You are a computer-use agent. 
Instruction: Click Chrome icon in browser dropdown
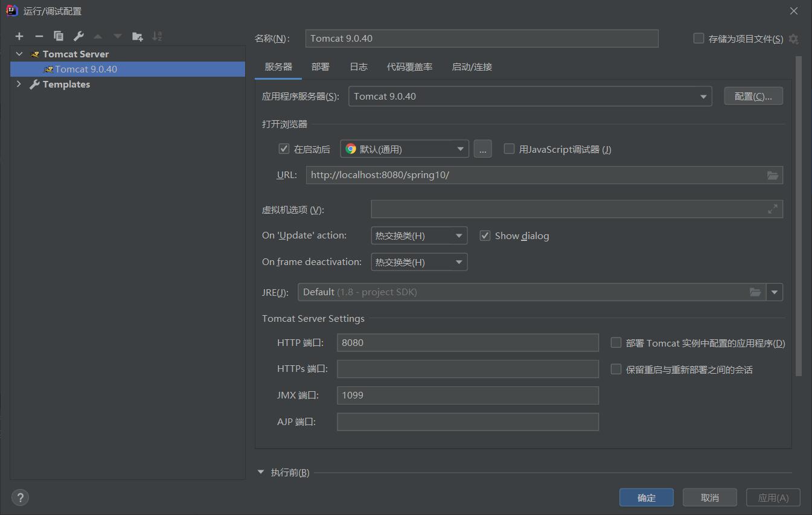point(351,149)
